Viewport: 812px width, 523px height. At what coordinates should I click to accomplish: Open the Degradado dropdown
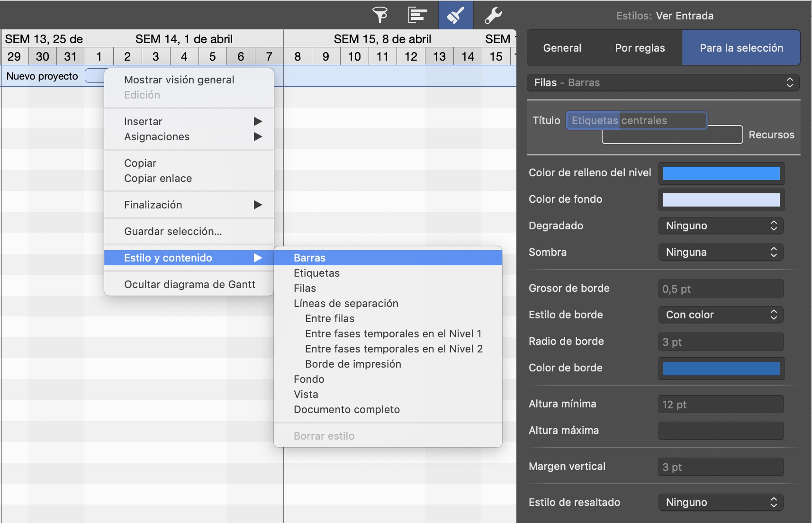721,225
